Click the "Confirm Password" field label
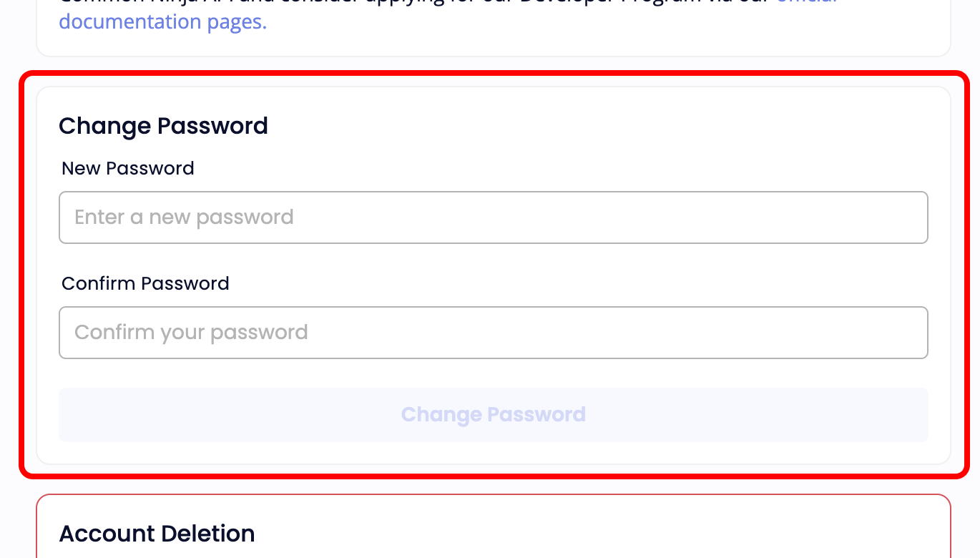Screen dimensions: 980x558 click(145, 283)
